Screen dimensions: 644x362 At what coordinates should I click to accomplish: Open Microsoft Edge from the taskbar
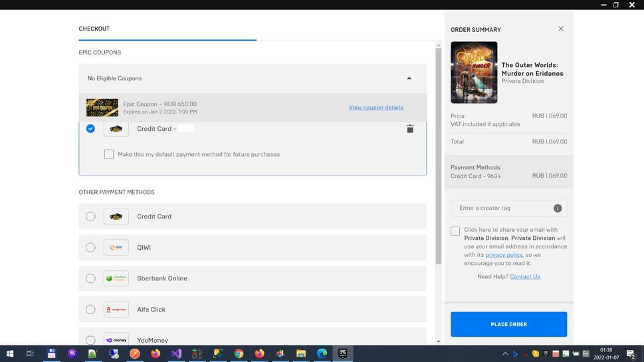pyautogui.click(x=322, y=354)
